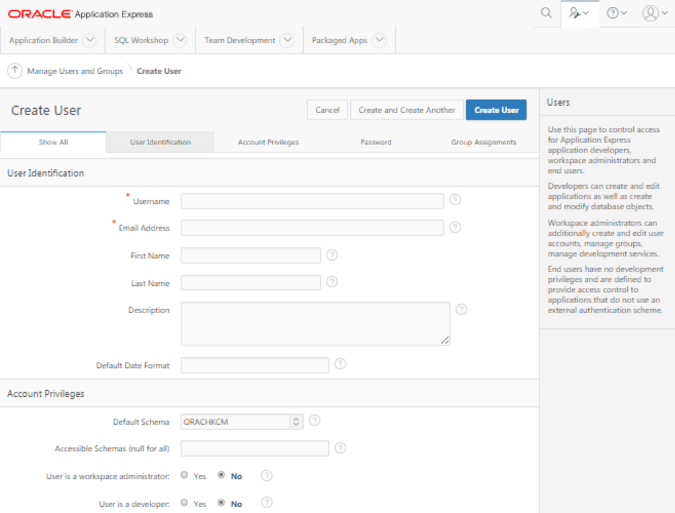This screenshot has height=513, width=675.
Task: Expand the Application Builder menu arrow
Action: (90, 40)
